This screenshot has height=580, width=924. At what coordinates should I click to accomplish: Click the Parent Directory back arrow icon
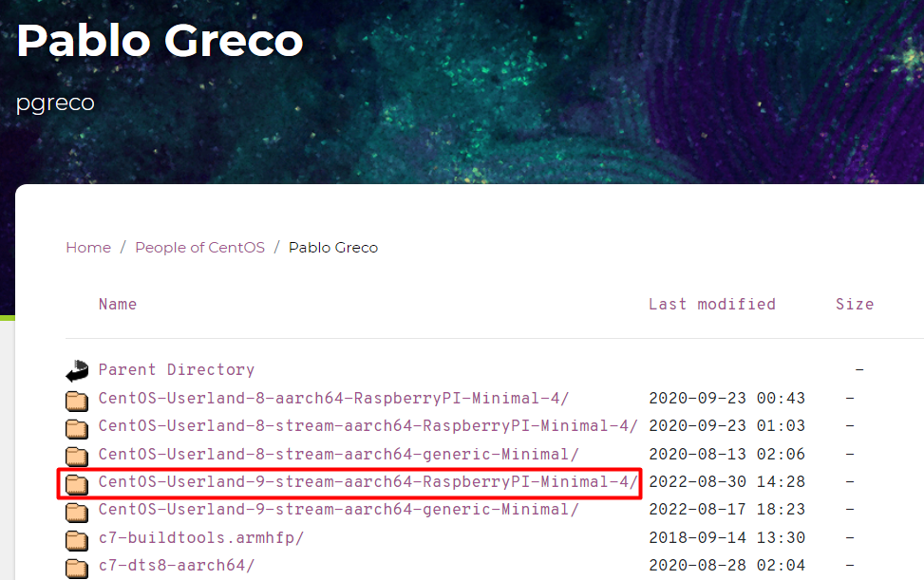pos(77,371)
